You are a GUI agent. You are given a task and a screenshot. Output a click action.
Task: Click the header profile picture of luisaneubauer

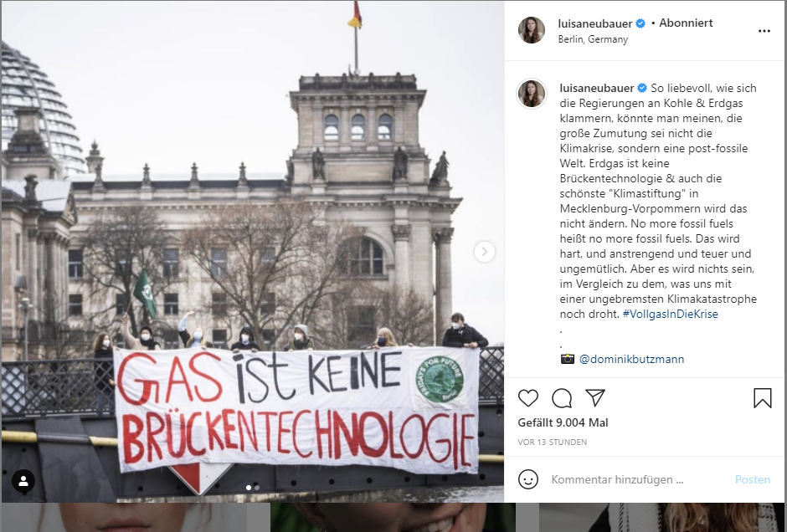coord(532,30)
